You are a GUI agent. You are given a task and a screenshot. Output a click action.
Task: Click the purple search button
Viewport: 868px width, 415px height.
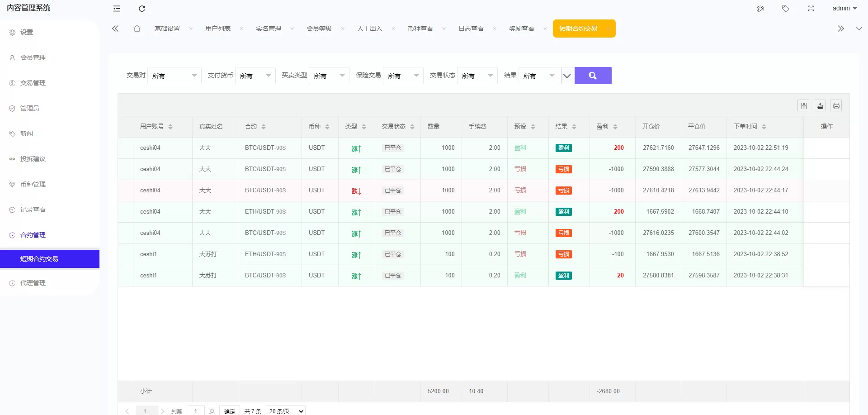pyautogui.click(x=593, y=76)
